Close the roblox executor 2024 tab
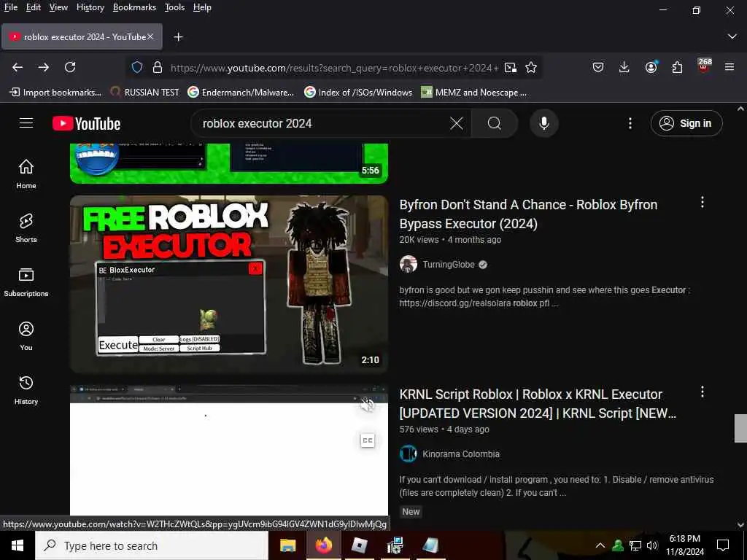This screenshot has height=560, width=747. (150, 36)
